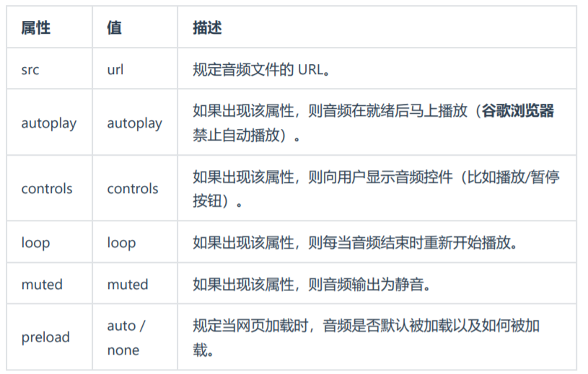Screen dimensions: 588x374
Task: Click the controls value cell
Action: click(133, 189)
